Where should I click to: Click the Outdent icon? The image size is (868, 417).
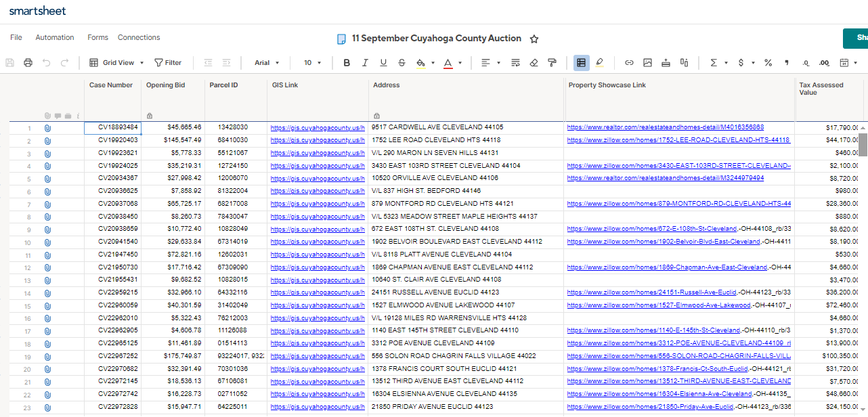point(209,63)
